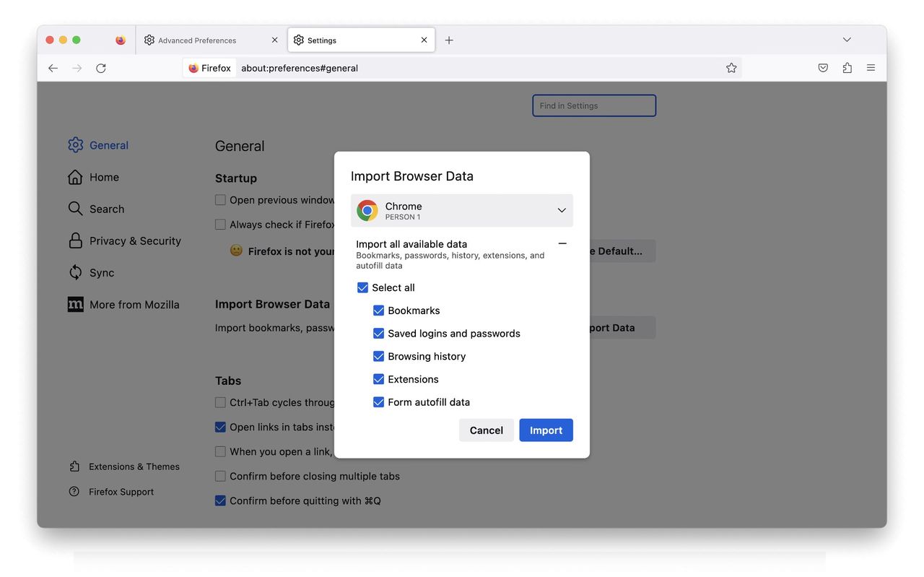Click the bookmark star in address bar
The image size is (924, 577).
coord(731,67)
